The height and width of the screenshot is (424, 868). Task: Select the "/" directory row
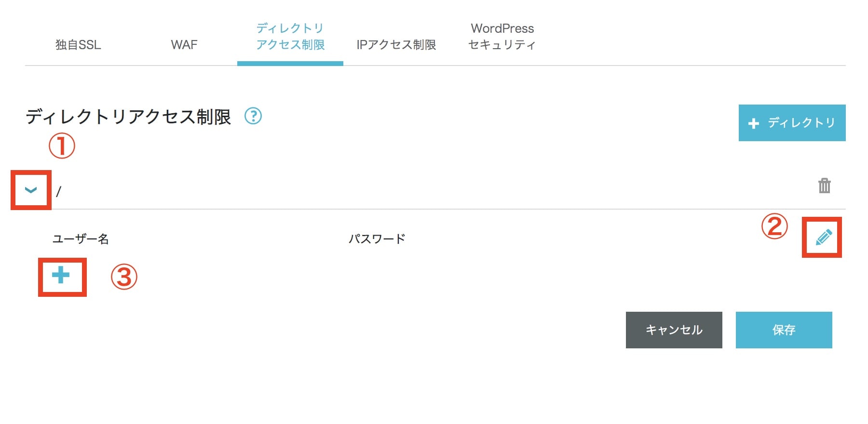click(435, 190)
